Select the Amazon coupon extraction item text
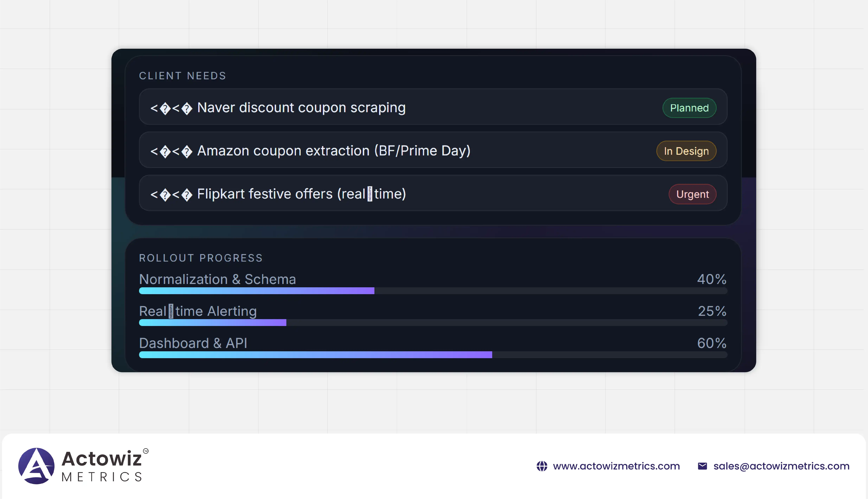Image resolution: width=868 pixels, height=499 pixels. click(x=334, y=151)
